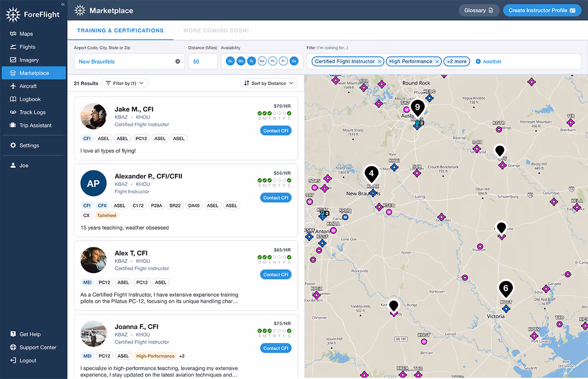Image resolution: width=588 pixels, height=379 pixels.
Task: Select the More Coming Soon tab
Action: 216,30
